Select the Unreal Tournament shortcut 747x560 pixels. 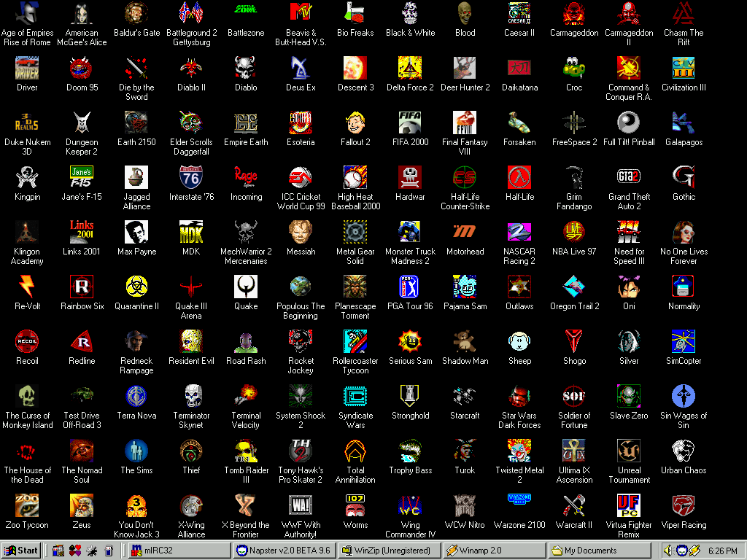[x=629, y=451]
